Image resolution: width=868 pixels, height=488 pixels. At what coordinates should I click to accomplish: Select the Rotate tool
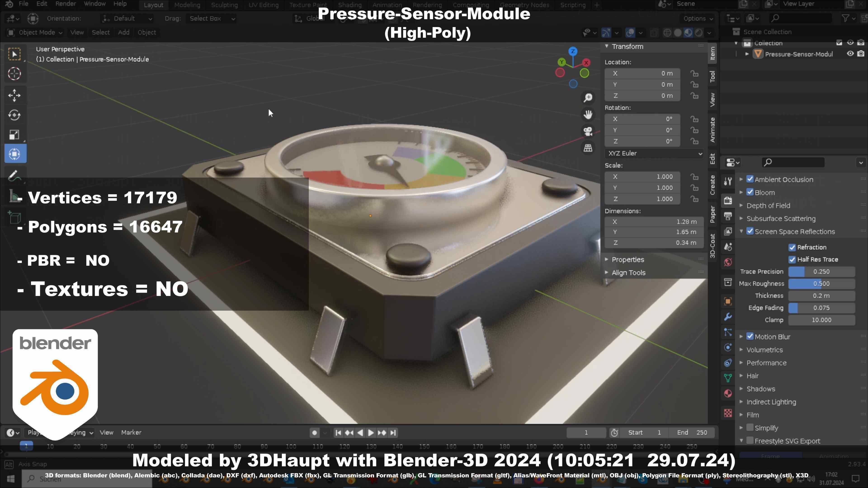pyautogui.click(x=14, y=115)
